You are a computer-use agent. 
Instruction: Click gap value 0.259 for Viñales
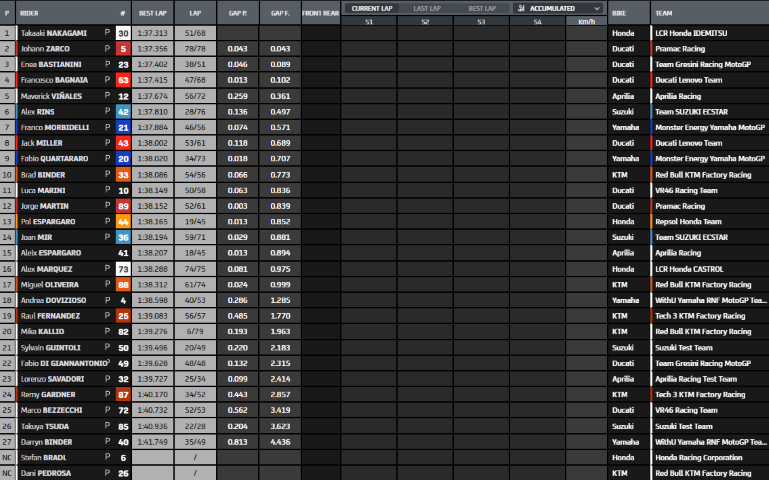click(x=238, y=96)
